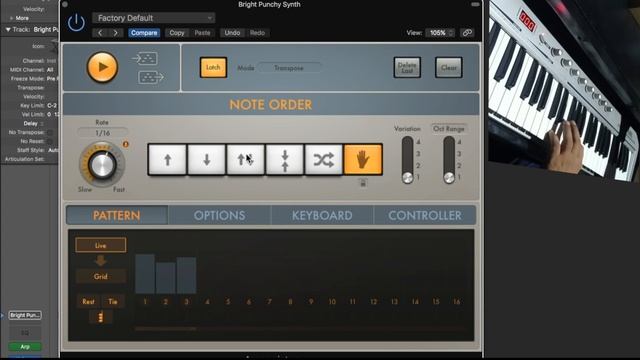640x360 pixels.
Task: Click the EQ slot on channel strip
Action: pos(25,333)
